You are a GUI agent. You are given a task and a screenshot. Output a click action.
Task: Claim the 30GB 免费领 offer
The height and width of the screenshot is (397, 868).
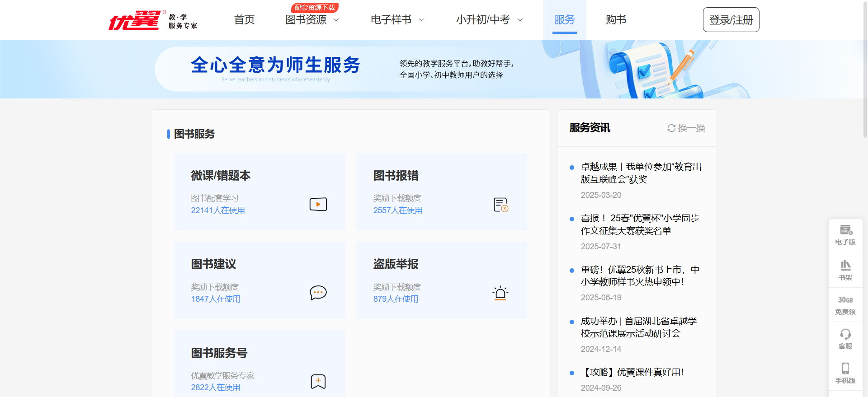(x=845, y=305)
